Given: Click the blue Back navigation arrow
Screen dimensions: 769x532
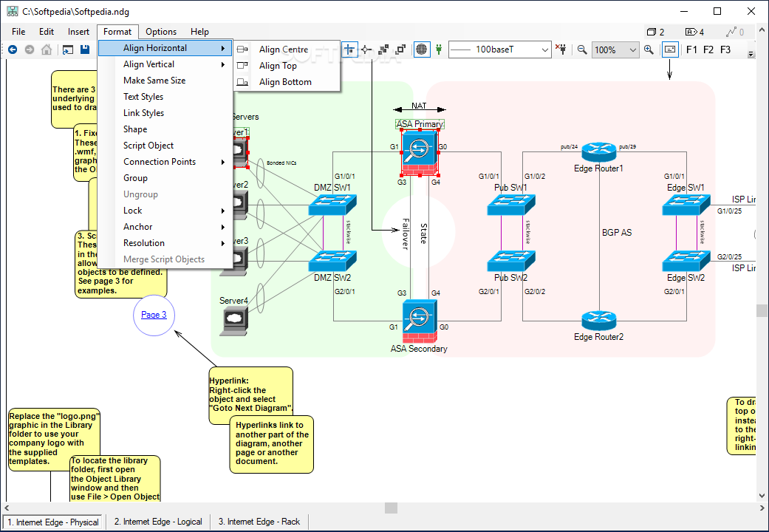Looking at the screenshot, I should click(13, 50).
